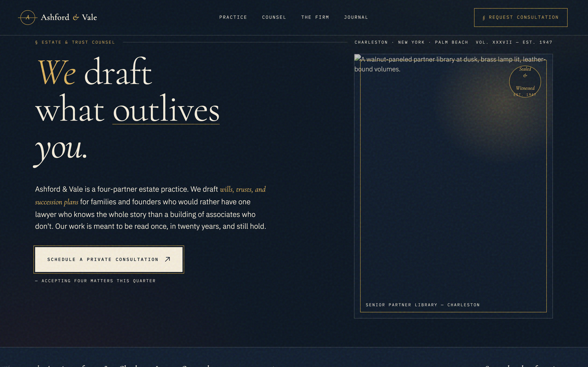The image size is (588, 367).
Task: Click Vol. XXXVII — Est. 1947 text
Action: (x=514, y=42)
